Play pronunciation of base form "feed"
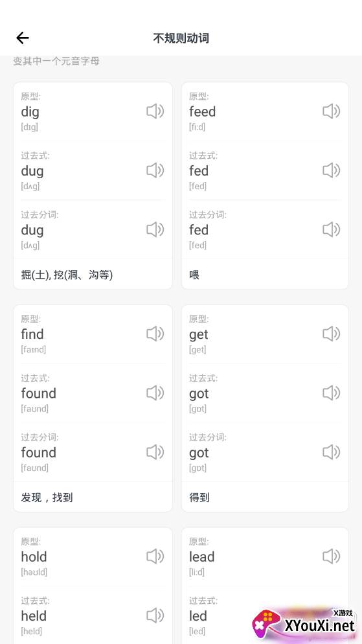This screenshot has height=644, width=362. click(x=331, y=111)
